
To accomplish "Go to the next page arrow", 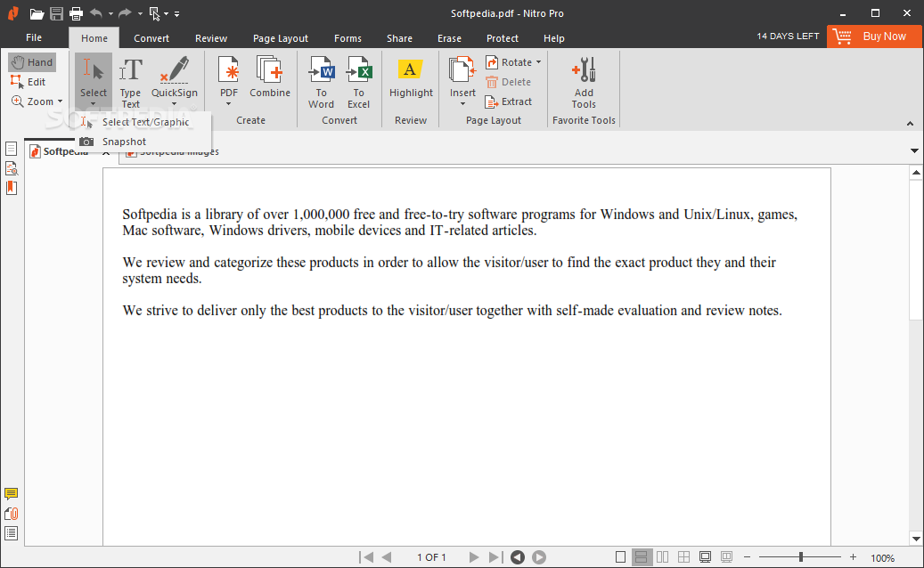I will tap(474, 557).
